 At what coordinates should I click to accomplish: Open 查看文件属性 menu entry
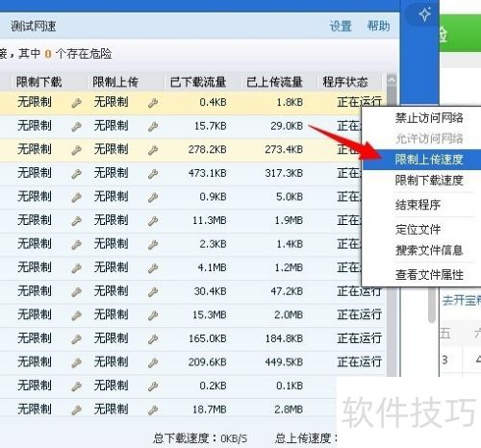click(429, 275)
